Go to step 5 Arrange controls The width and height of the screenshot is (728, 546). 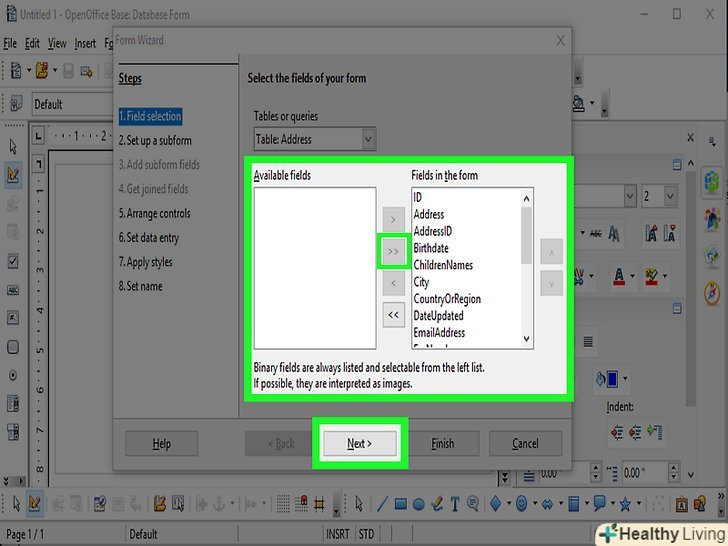coord(155,213)
